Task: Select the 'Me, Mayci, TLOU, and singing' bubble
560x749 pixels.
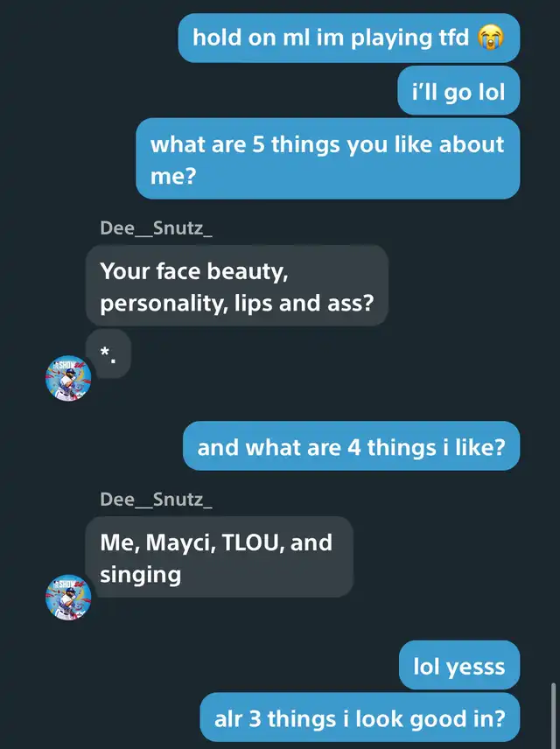Action: (219, 557)
